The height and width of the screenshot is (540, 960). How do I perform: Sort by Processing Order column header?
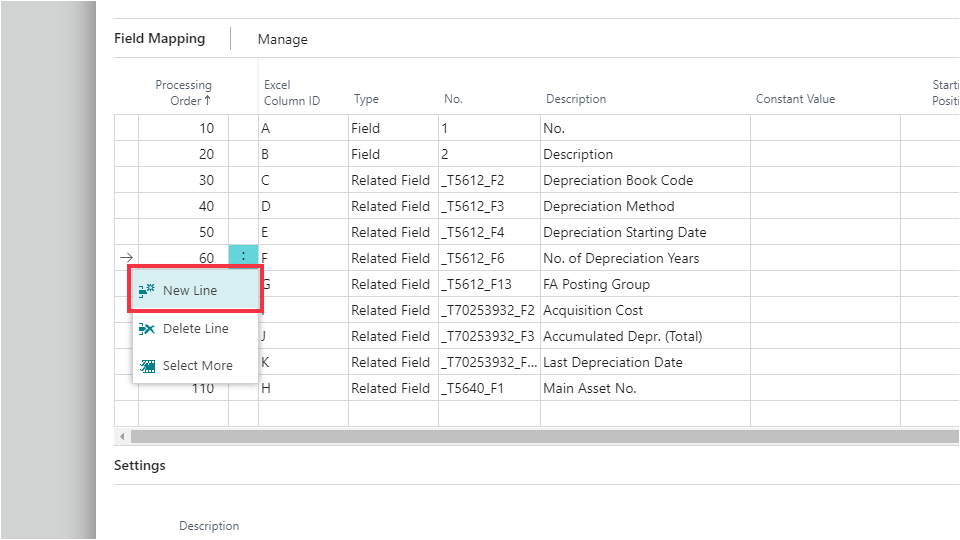pos(183,92)
